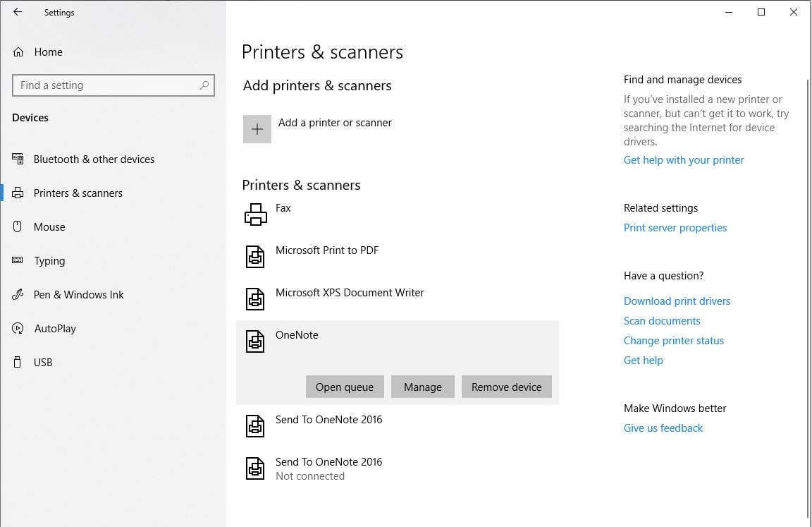Focus the Find a setting search box

click(113, 85)
